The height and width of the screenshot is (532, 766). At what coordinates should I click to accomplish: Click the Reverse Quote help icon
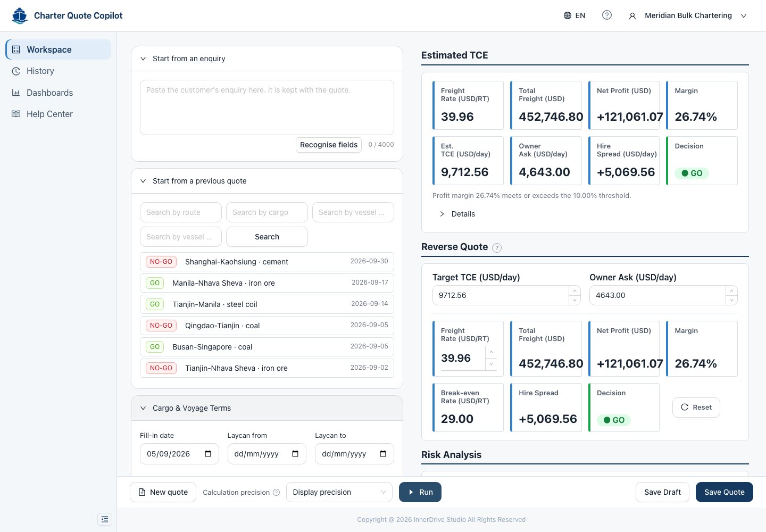497,247
